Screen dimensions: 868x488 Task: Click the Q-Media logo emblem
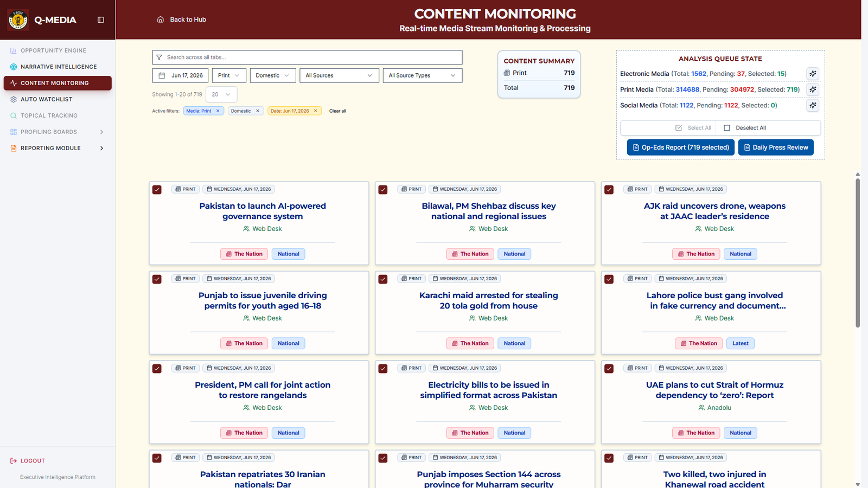pos(18,20)
